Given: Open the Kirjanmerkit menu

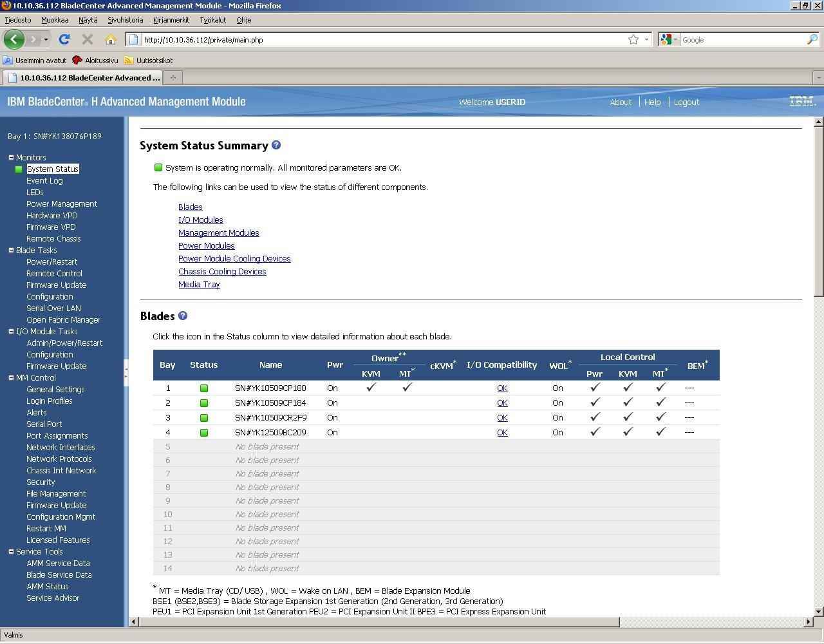Looking at the screenshot, I should 171,20.
